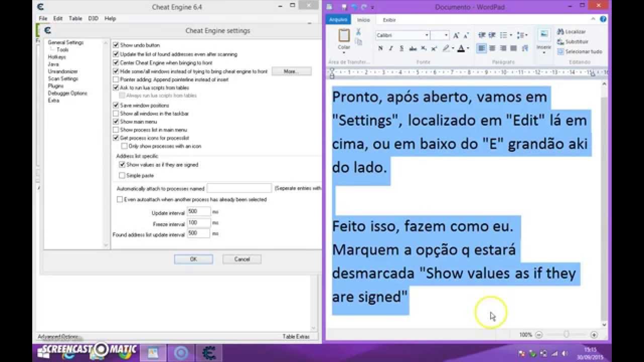Enable the 'Simple paste' checkbox
Viewport: 644px width, 362px height.
[122, 175]
